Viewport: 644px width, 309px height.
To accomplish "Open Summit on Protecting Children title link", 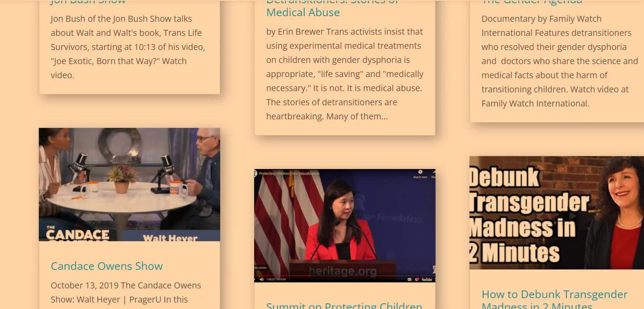I will coord(344,306).
